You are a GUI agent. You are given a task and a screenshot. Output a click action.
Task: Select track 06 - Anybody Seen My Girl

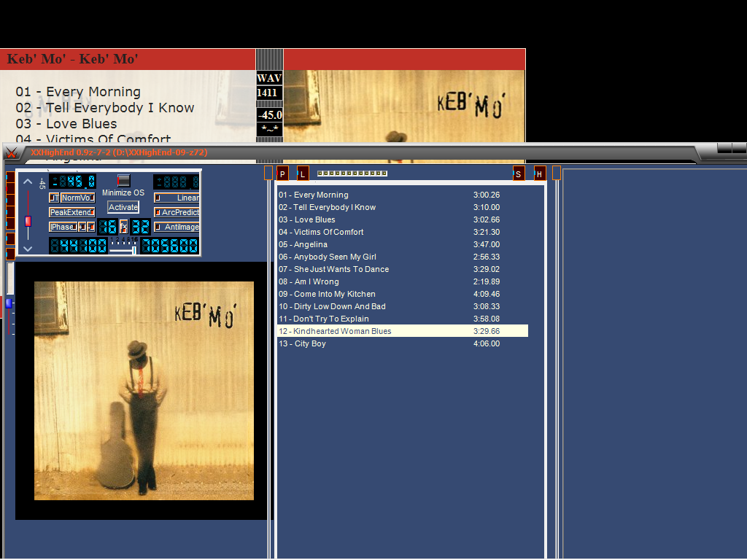tap(403, 257)
